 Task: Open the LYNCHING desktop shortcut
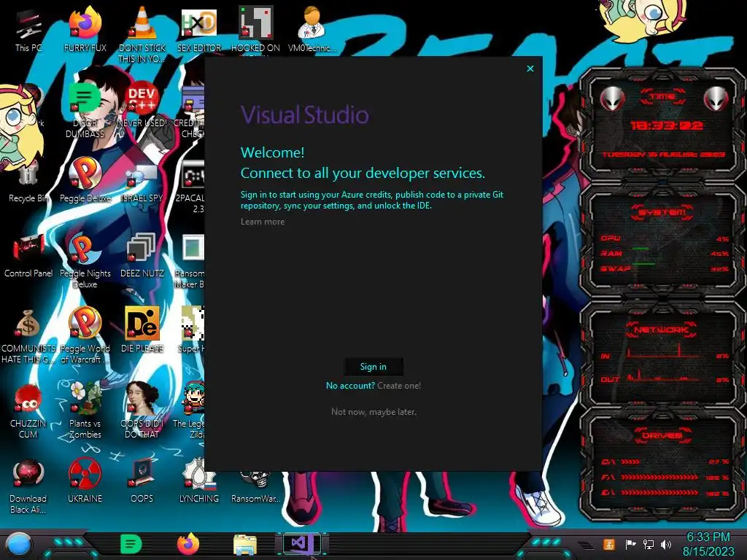coord(199,481)
